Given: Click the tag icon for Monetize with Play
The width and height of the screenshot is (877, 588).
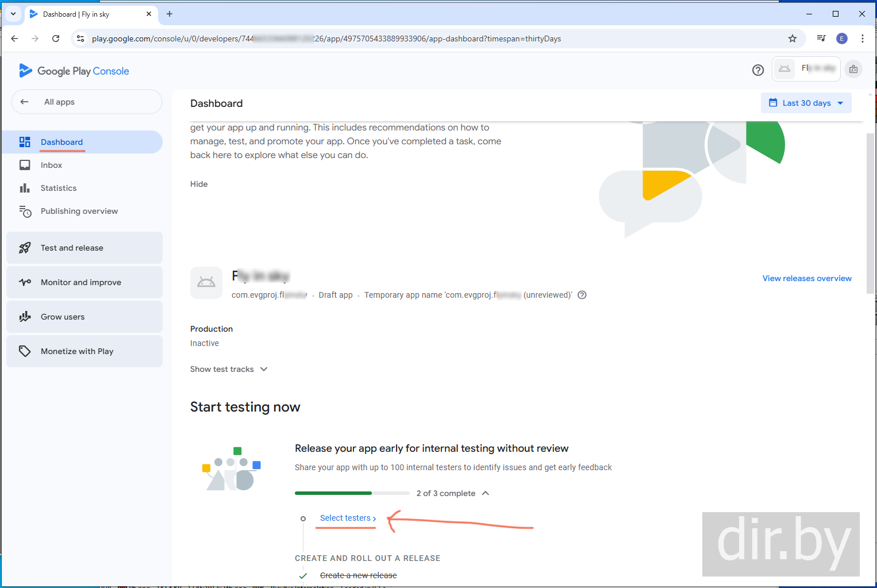Looking at the screenshot, I should (25, 351).
